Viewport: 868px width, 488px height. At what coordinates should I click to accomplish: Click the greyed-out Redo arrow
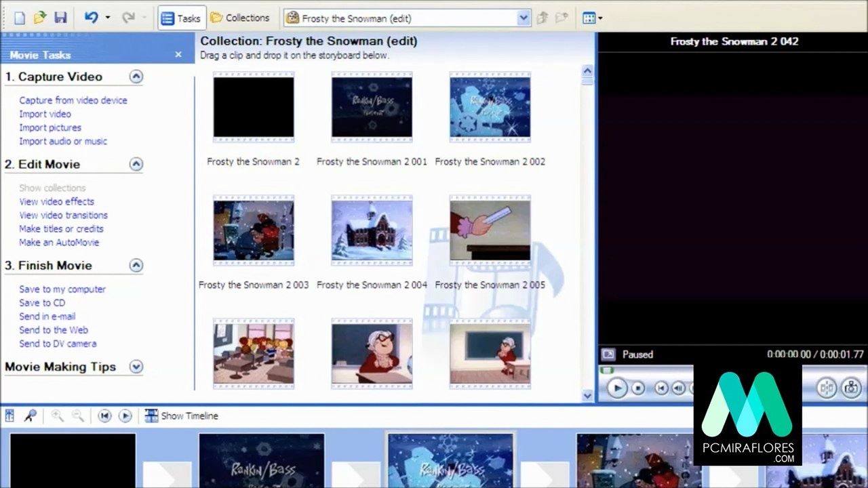128,18
